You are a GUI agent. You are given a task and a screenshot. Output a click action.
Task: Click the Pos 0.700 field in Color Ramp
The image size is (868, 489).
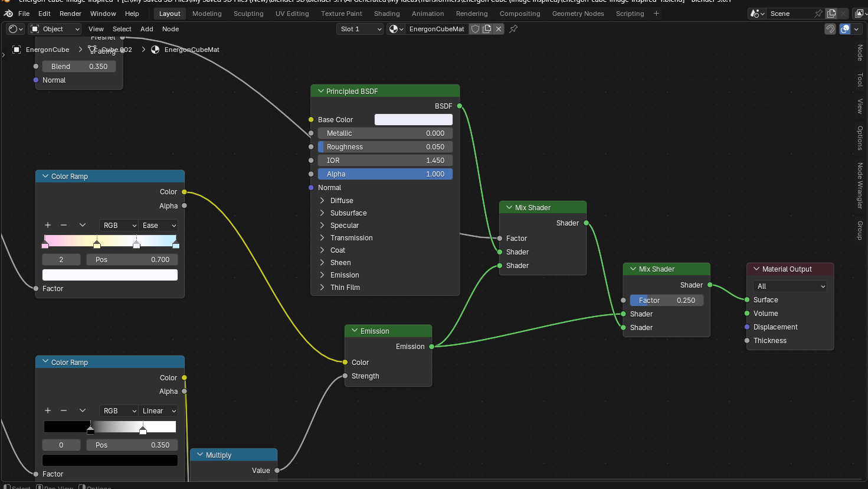click(132, 260)
